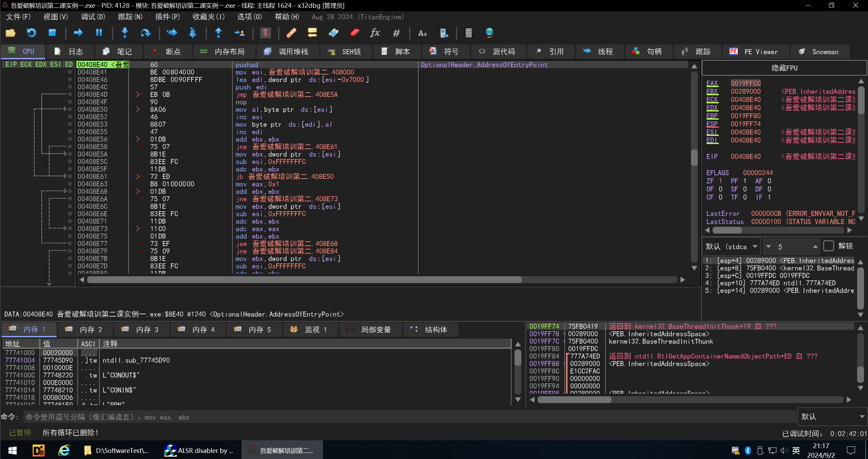Toggle the CF flag value
Viewport: 868px width, 459px height.
point(720,197)
